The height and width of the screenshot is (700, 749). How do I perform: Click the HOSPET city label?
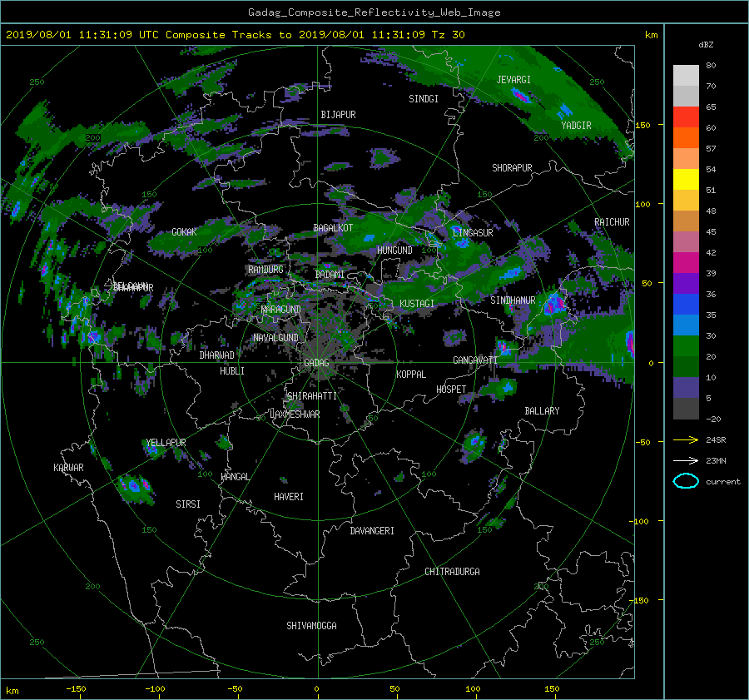(x=451, y=390)
